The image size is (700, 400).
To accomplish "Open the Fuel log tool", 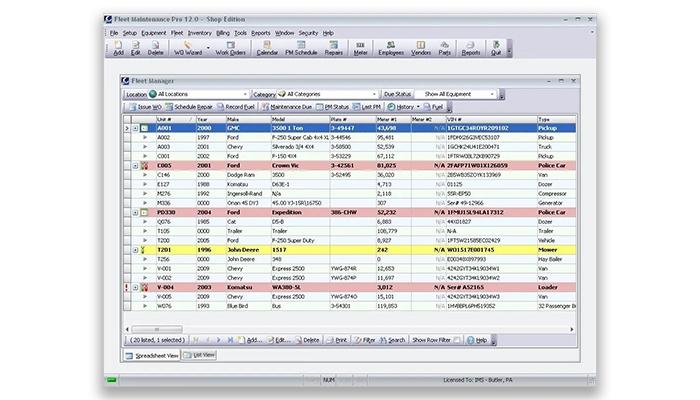I will click(433, 107).
